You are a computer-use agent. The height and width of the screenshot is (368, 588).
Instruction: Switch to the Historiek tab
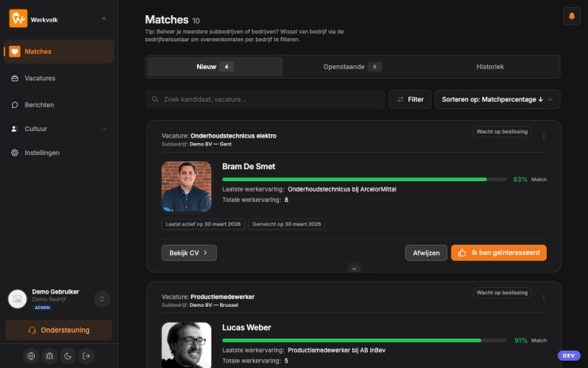tap(489, 67)
